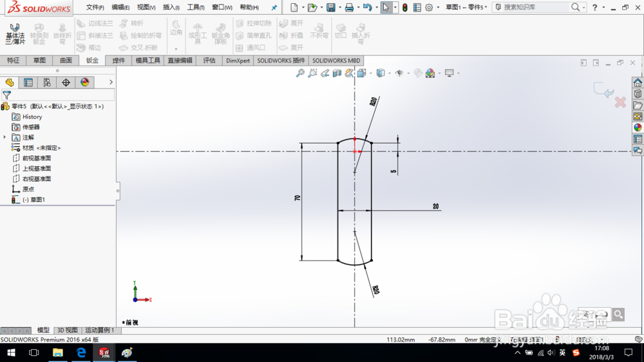Switch to the 运动算例 1 tab
This screenshot has width=644, height=362.
coord(100,330)
